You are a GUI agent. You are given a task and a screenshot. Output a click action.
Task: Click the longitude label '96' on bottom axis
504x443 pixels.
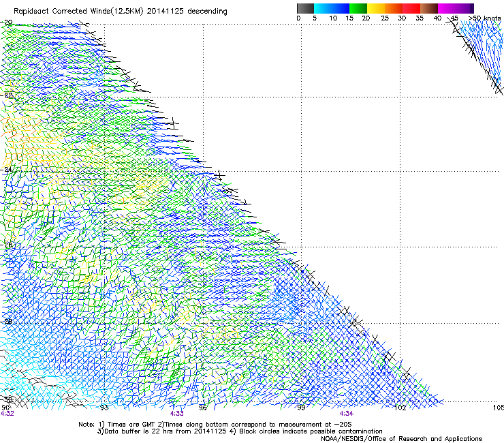tap(202, 408)
